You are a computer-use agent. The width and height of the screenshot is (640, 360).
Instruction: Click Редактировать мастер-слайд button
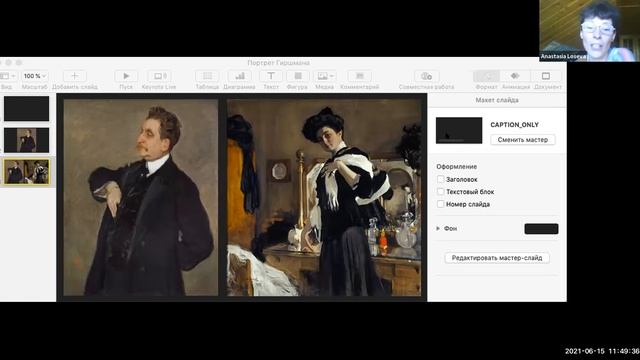(x=497, y=258)
